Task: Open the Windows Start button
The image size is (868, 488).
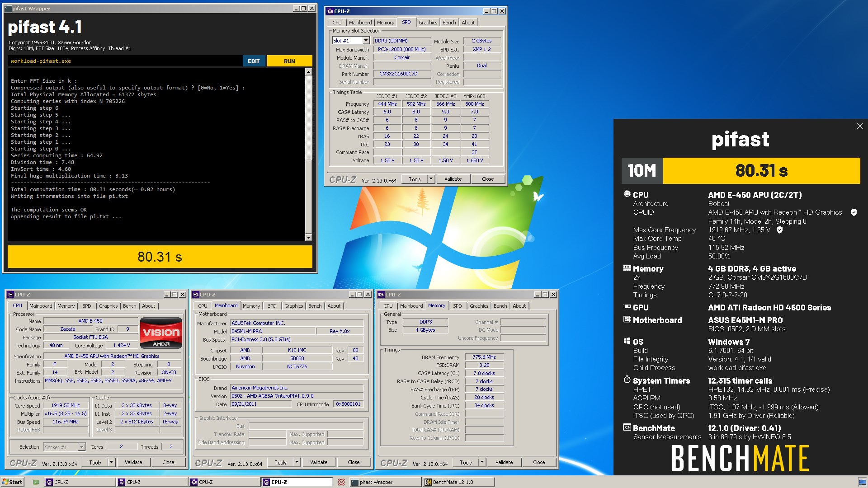Action: [12, 482]
